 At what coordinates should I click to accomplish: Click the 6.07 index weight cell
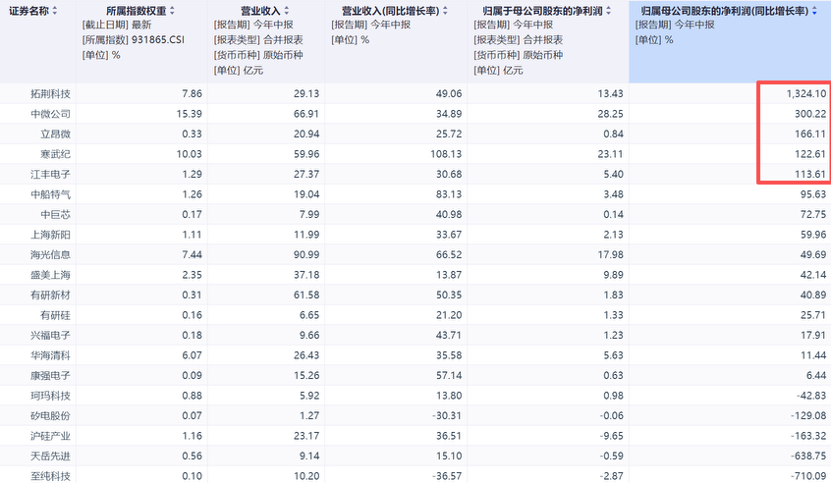[192, 356]
